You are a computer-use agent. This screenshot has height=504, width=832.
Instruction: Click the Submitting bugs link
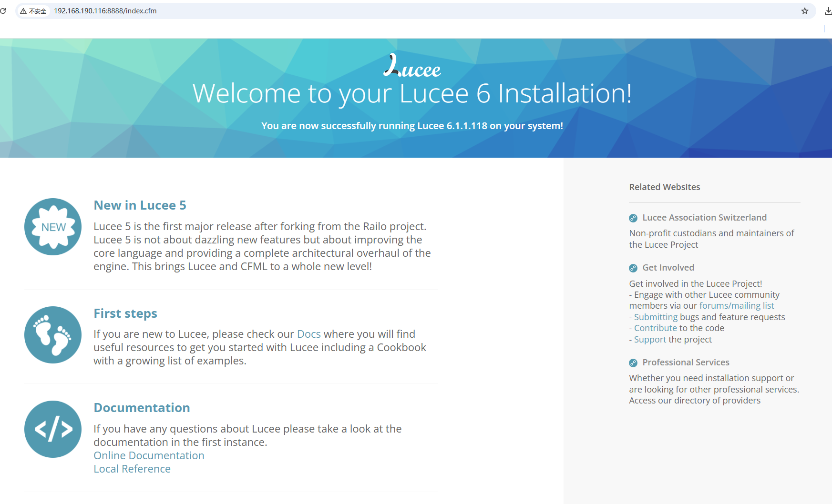(x=656, y=317)
